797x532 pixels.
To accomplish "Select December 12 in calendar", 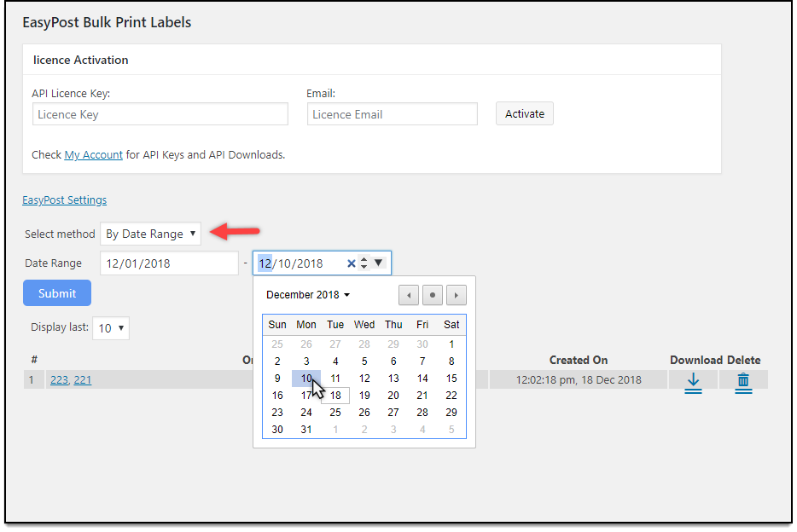I will click(x=364, y=379).
